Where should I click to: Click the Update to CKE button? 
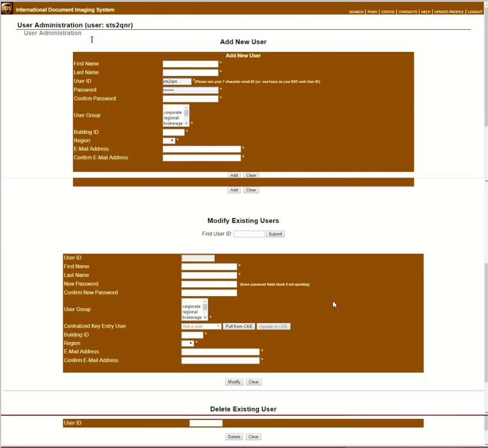(273, 326)
